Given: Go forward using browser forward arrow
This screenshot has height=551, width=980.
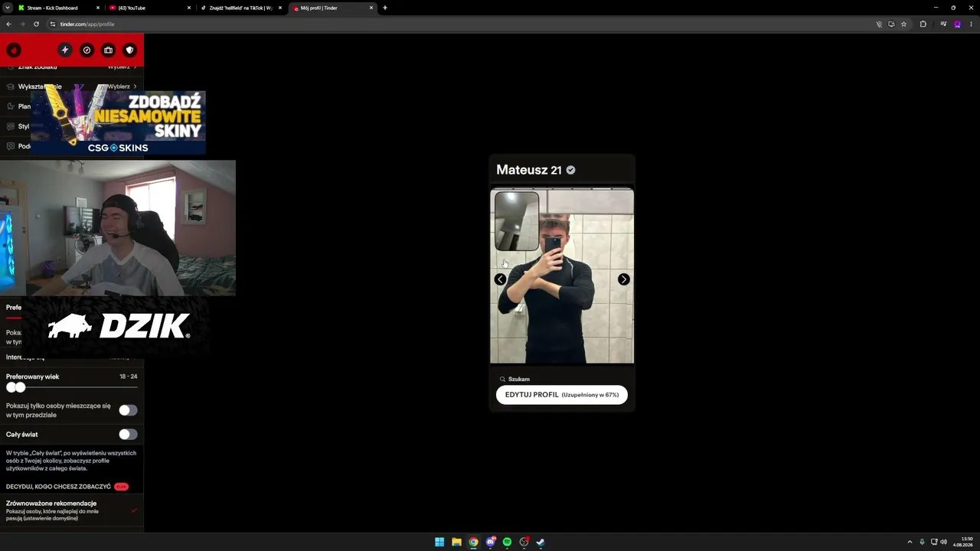Looking at the screenshot, I should (22, 24).
